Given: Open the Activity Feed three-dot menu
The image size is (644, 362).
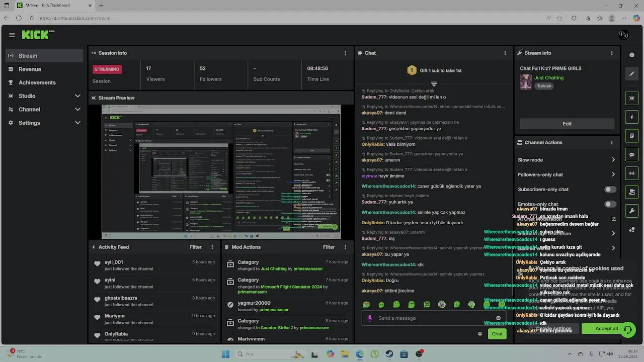Looking at the screenshot, I should [x=212, y=247].
